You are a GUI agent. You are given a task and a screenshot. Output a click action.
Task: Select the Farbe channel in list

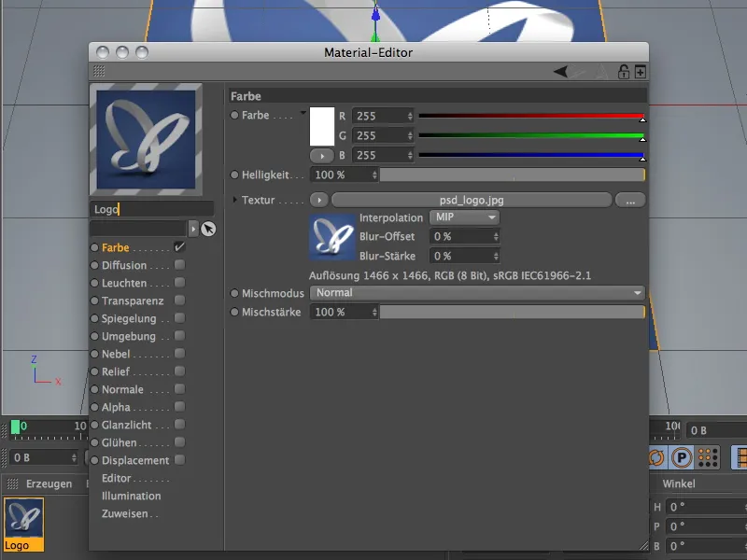115,247
